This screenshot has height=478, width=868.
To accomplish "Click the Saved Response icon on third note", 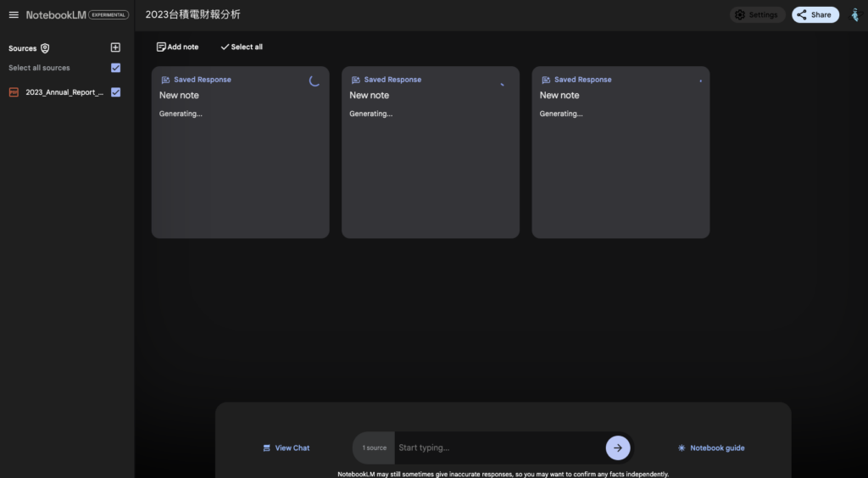I will (x=546, y=80).
